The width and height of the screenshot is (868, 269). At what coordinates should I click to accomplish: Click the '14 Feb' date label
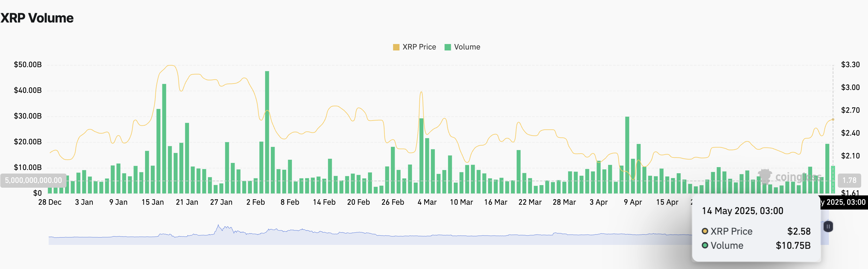324,202
